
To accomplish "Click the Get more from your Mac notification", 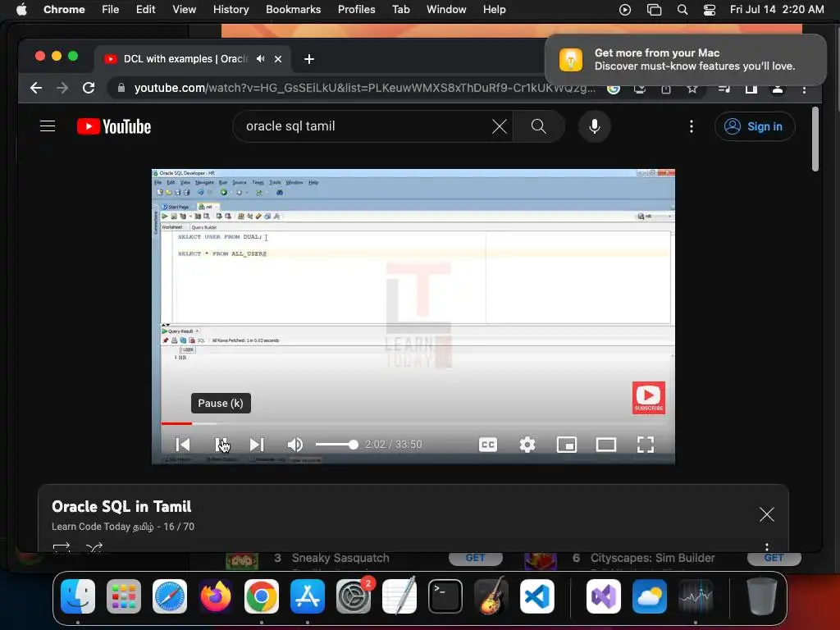I will click(x=686, y=59).
